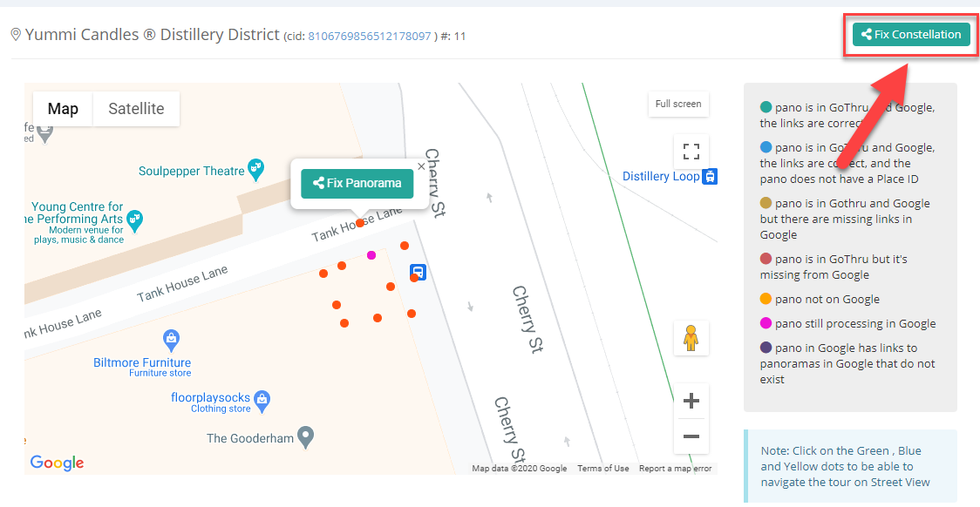Open the cid 8106769856512178097 link
Screen dimensions: 980x507
pos(370,37)
